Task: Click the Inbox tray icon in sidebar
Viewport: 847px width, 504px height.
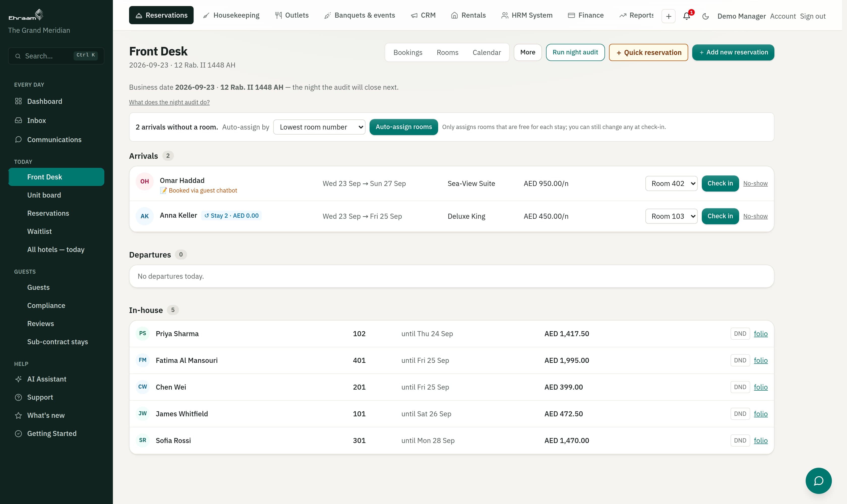Action: click(x=18, y=120)
